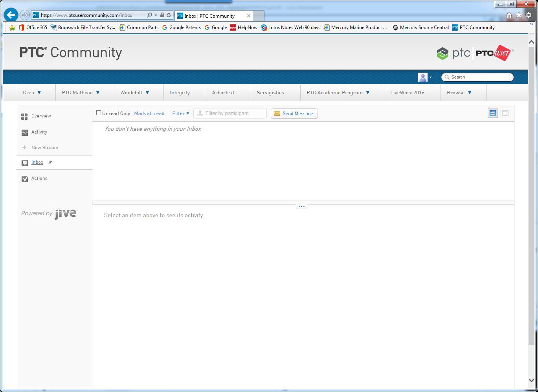This screenshot has width=538, height=392.
Task: Click the Powered by jive logo
Action: (49, 213)
